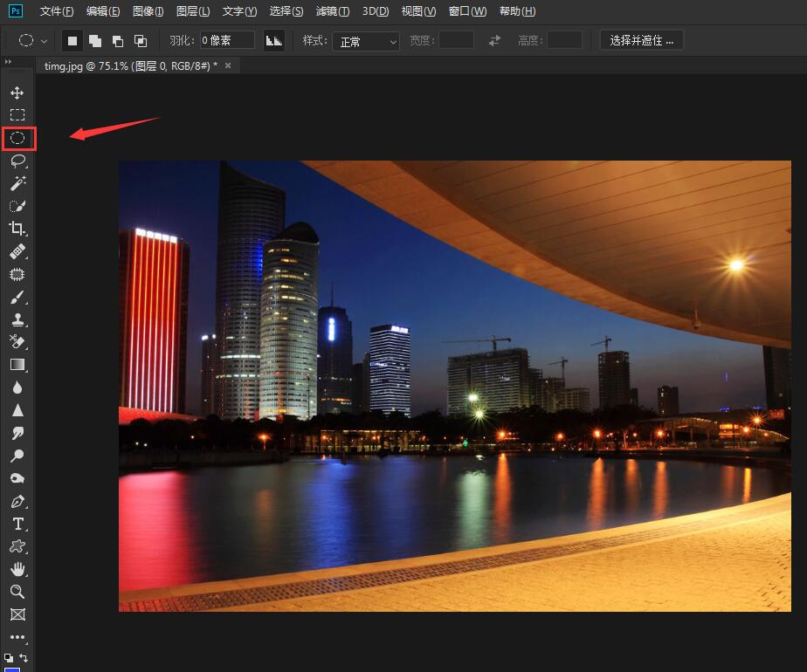Open the 样式 style dropdown
This screenshot has height=672, width=807.
(366, 41)
